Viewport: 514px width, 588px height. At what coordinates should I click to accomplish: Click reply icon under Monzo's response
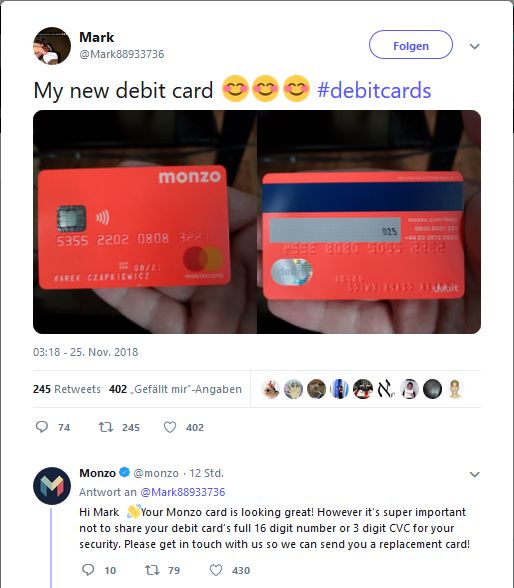point(88,570)
